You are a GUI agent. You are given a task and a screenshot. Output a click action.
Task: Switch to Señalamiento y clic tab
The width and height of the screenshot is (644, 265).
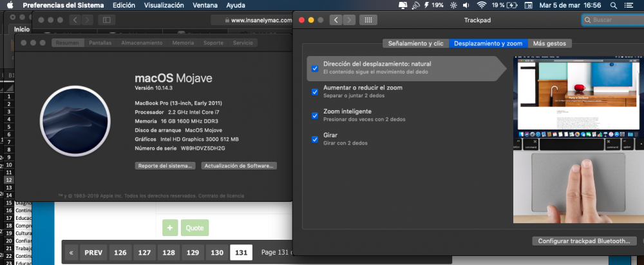(415, 43)
